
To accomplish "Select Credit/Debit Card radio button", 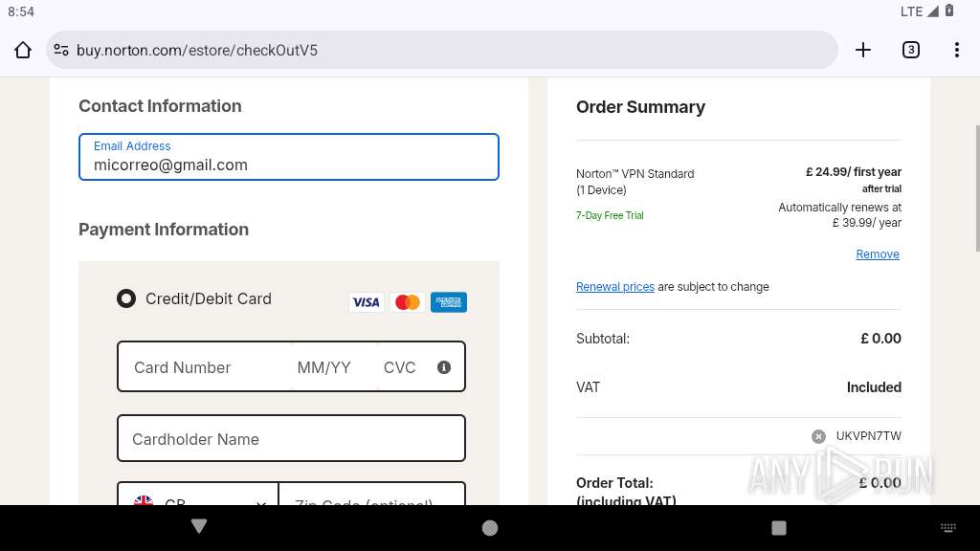I will (x=126, y=298).
